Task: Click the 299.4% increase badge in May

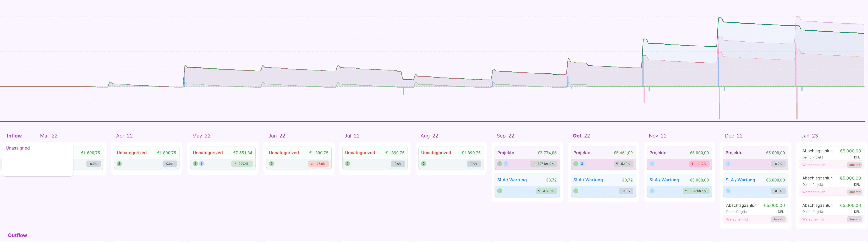Action: pyautogui.click(x=242, y=164)
